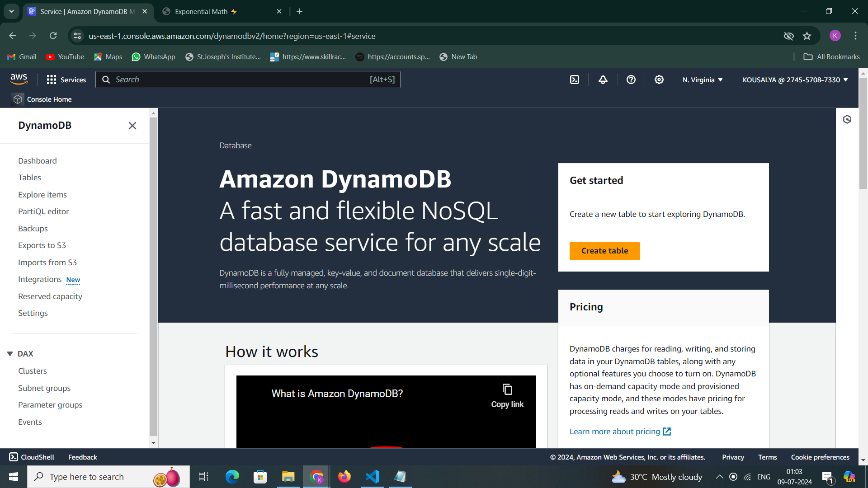Viewport: 868px width, 488px height.
Task: Switch to the Exponential Math tab
Action: pos(201,12)
